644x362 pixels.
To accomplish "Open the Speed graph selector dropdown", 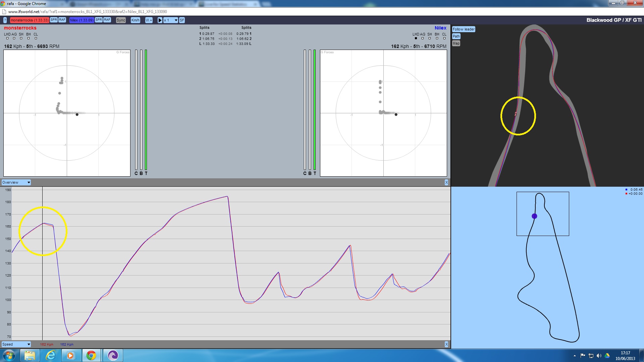I will pos(16,344).
